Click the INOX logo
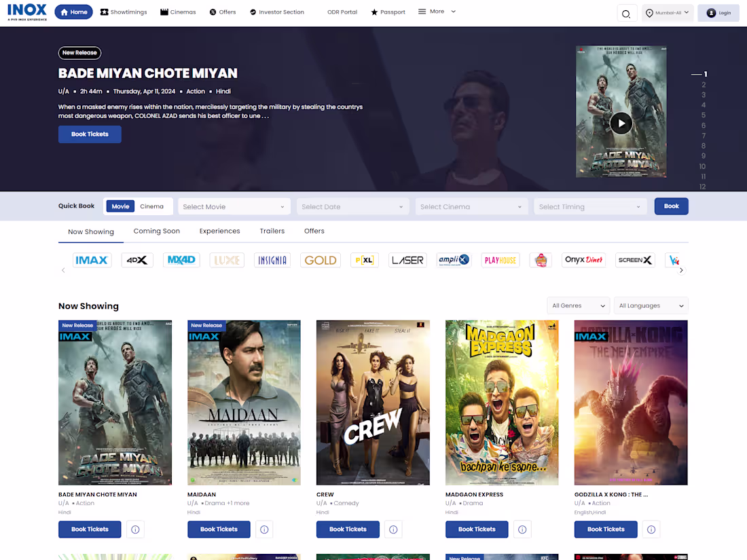This screenshot has height=560, width=747. [x=26, y=11]
